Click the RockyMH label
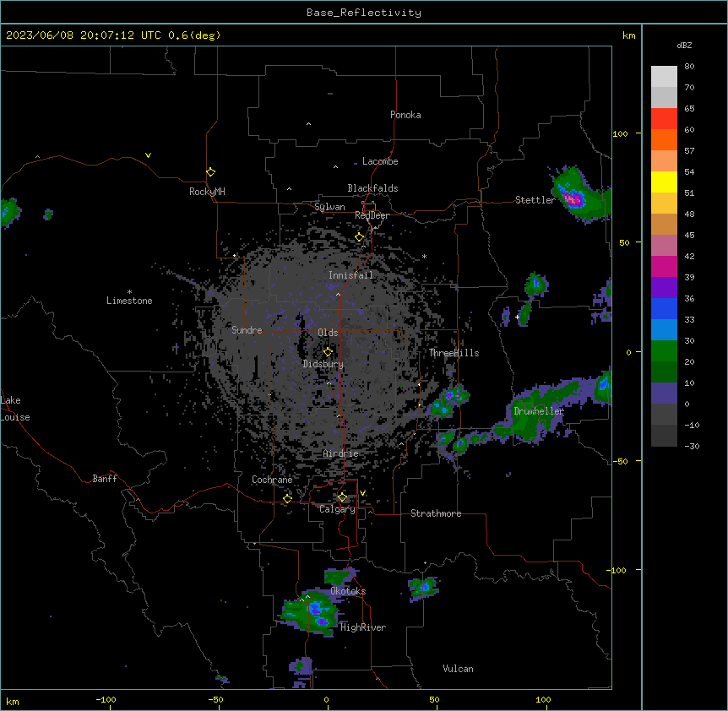The height and width of the screenshot is (711, 728). point(207,192)
